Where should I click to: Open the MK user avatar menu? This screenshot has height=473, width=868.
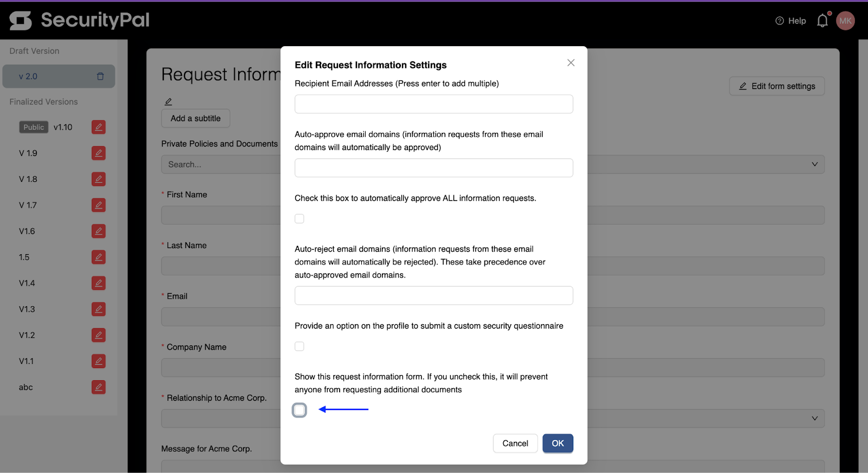click(x=845, y=21)
